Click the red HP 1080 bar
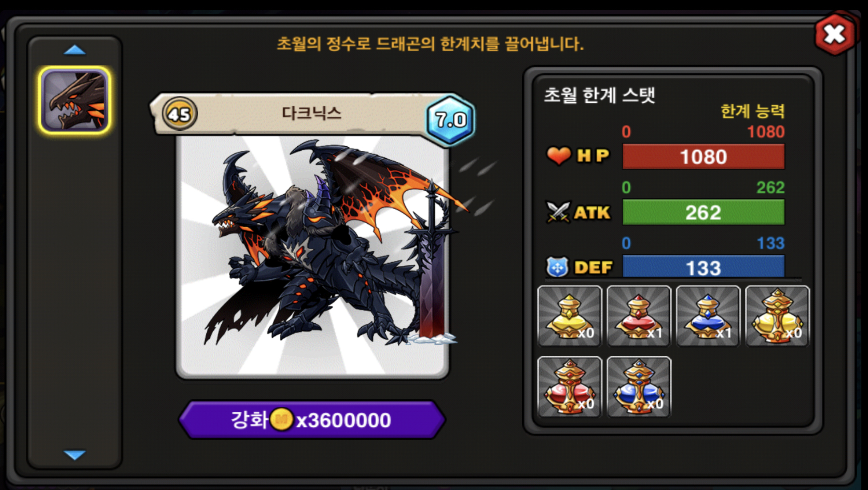 click(704, 157)
